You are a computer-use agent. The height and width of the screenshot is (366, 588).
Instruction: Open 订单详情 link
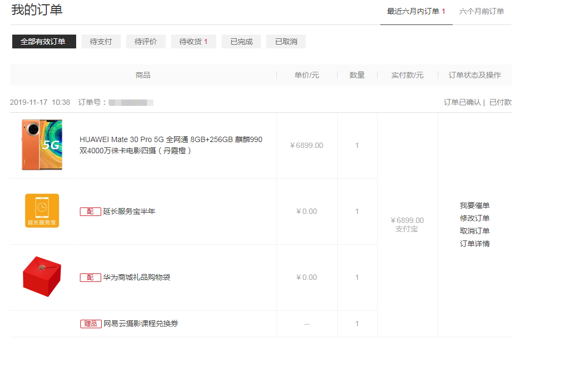pos(475,244)
